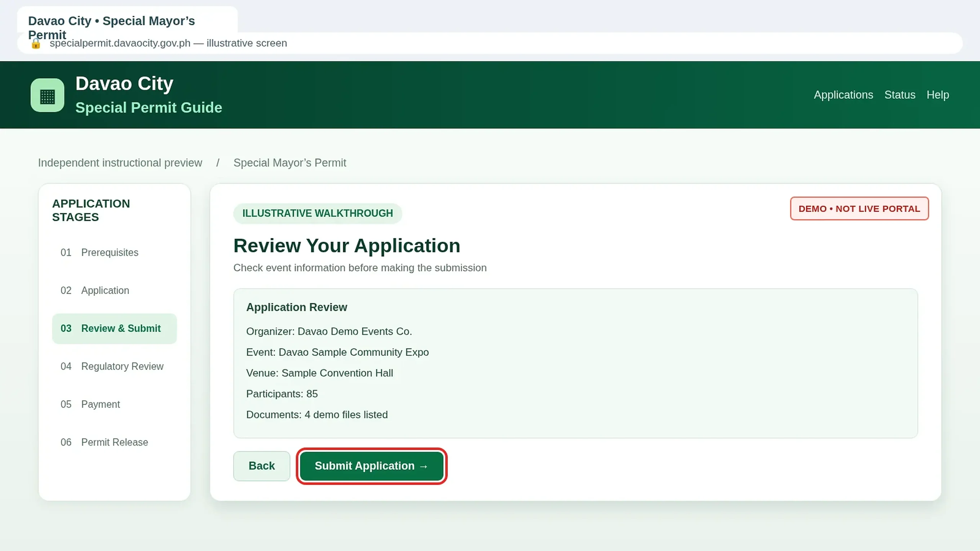Image resolution: width=980 pixels, height=551 pixels.
Task: Click the Documents: 4 demo files listed line
Action: [317, 415]
